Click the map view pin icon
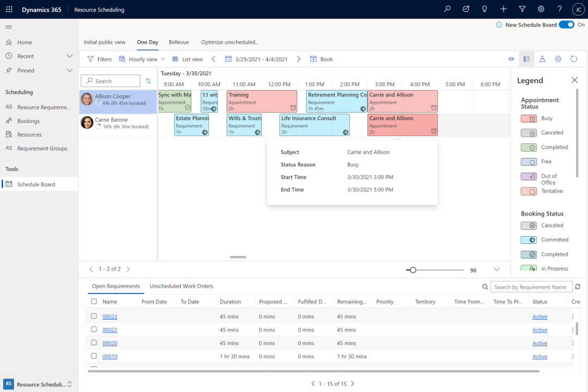Image resolution: width=588 pixels, height=392 pixels. pos(542,59)
